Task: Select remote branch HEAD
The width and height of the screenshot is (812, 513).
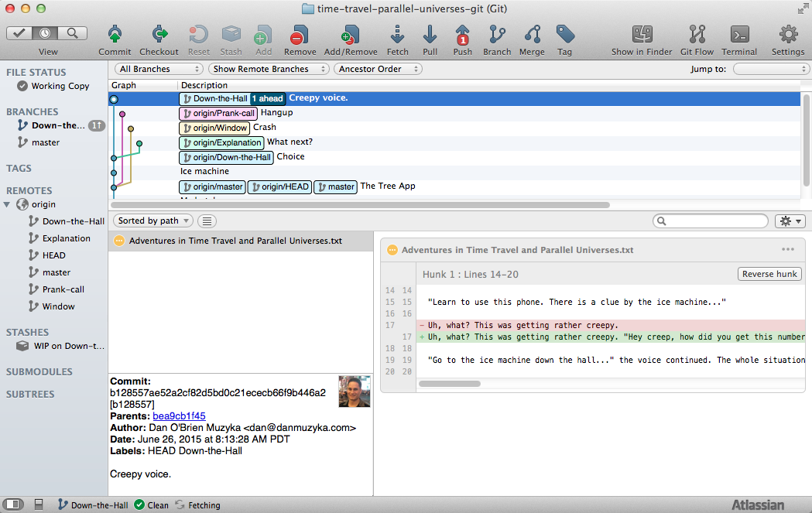Action: click(x=54, y=255)
